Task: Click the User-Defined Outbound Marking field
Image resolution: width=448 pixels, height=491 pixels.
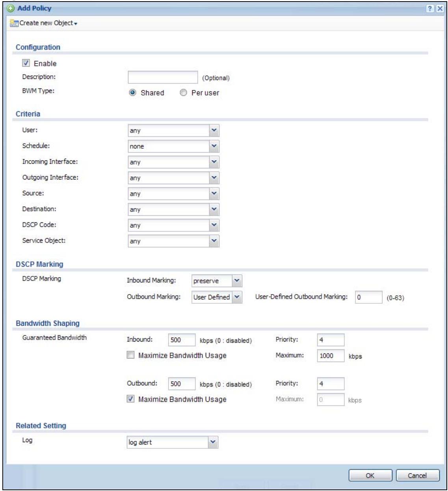Action: [369, 297]
